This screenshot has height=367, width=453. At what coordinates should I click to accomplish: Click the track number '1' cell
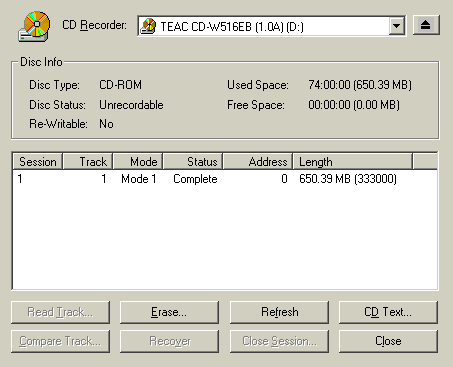[104, 179]
